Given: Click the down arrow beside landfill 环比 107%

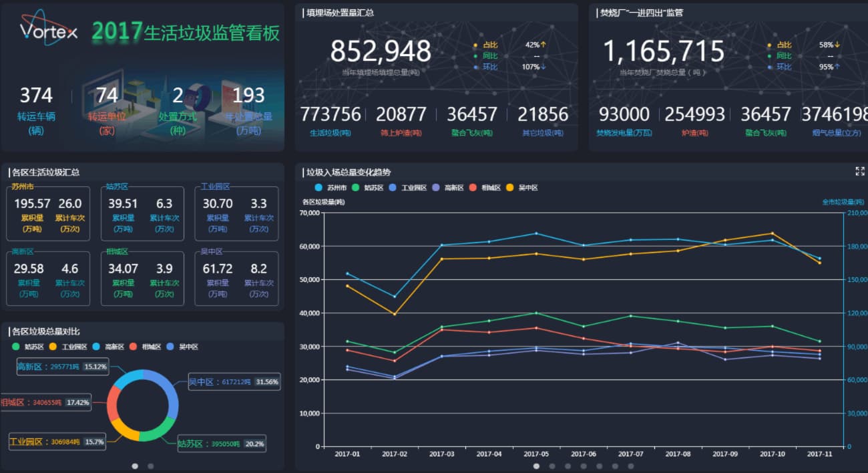Looking at the screenshot, I should pos(544,67).
